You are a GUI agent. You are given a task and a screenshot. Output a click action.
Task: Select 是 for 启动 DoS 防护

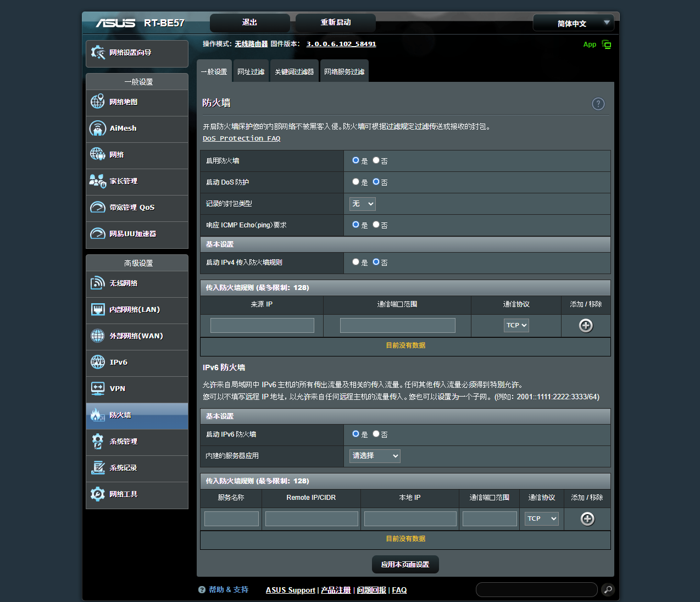(355, 182)
